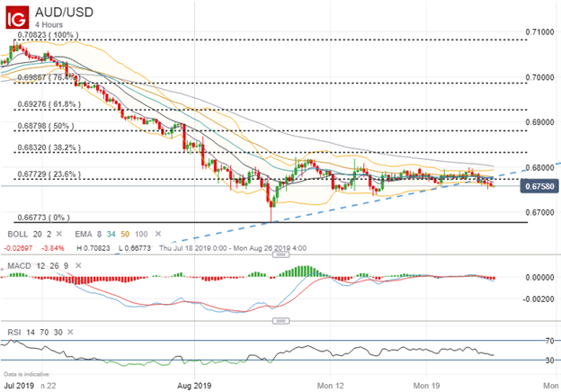Select the 0.70823 (100%) Fibonacci level

[48, 35]
